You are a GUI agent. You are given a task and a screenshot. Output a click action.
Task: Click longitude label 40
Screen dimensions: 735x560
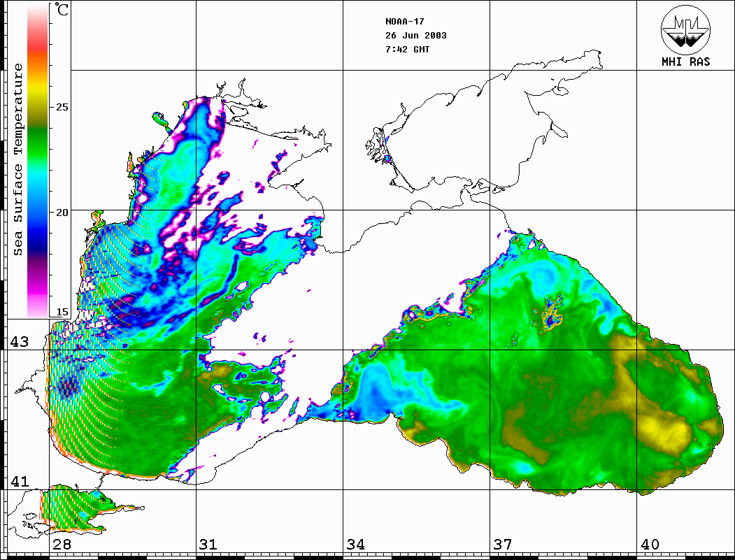tap(650, 544)
